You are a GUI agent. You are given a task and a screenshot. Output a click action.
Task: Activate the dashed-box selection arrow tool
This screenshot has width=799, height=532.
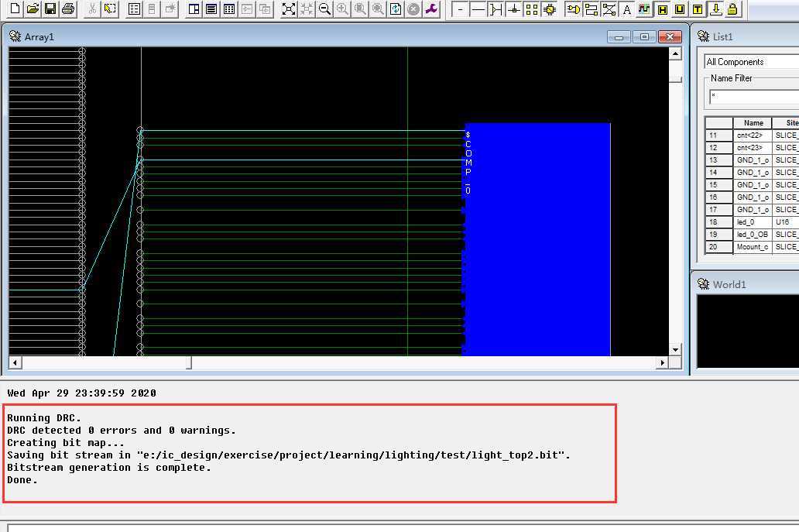tap(110, 9)
